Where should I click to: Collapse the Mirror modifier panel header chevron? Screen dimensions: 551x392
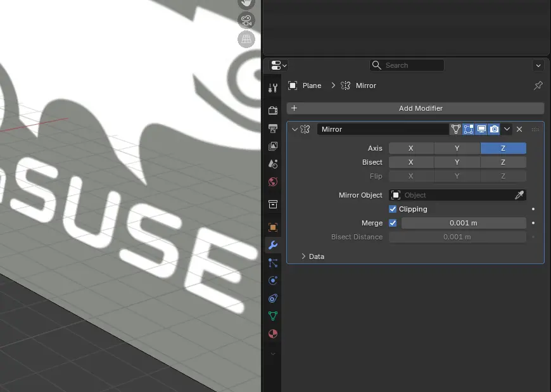pyautogui.click(x=294, y=129)
